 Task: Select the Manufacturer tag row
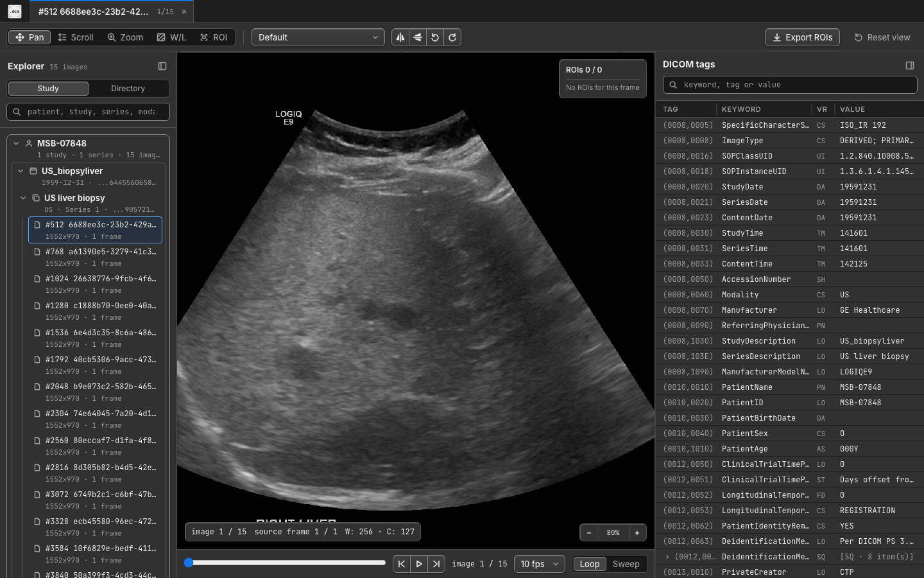(790, 310)
